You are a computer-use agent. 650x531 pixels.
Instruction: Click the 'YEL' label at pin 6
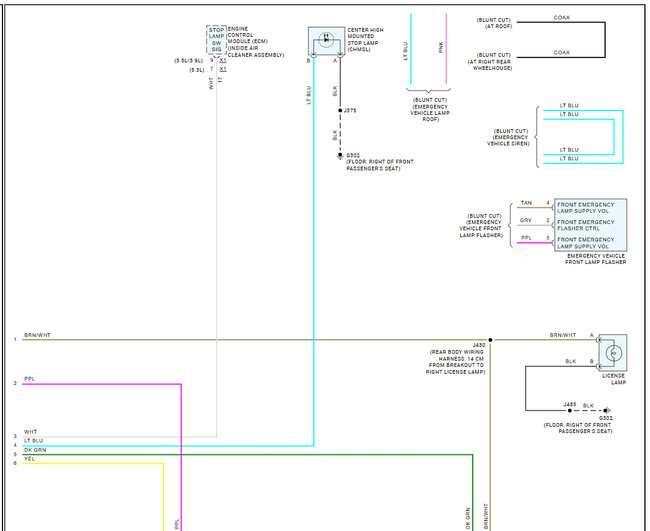[29, 459]
